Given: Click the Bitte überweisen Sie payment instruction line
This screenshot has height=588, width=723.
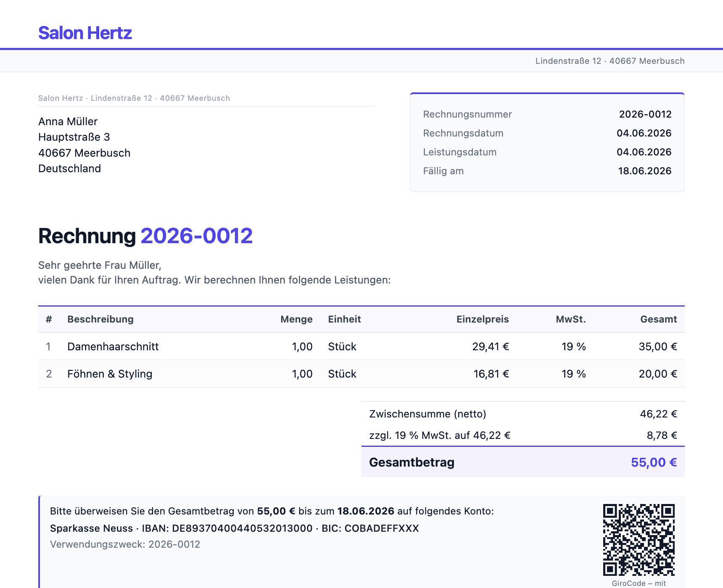Looking at the screenshot, I should 272,511.
